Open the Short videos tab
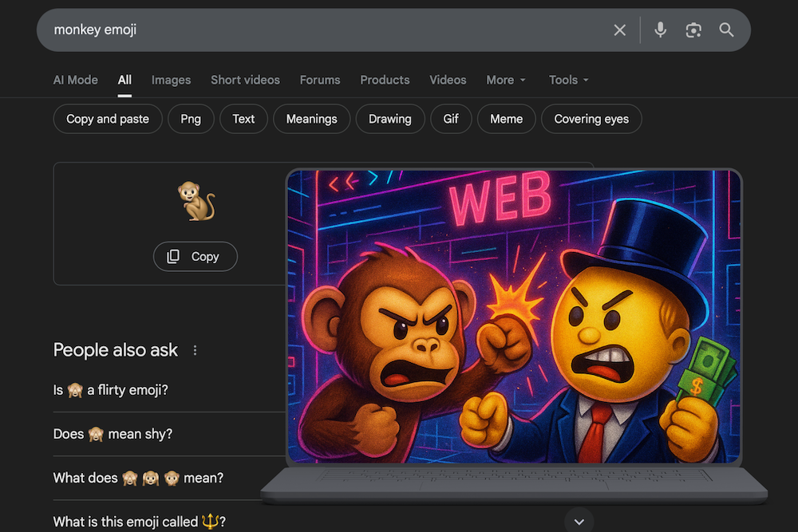 pyautogui.click(x=245, y=80)
